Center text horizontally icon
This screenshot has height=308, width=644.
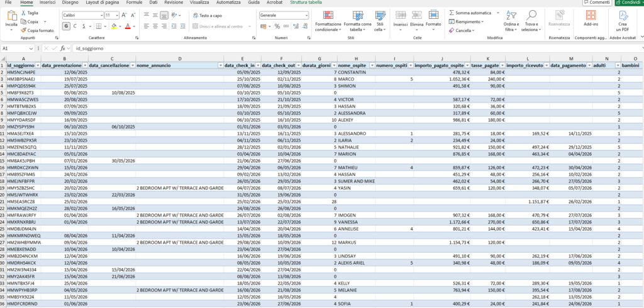155,26
